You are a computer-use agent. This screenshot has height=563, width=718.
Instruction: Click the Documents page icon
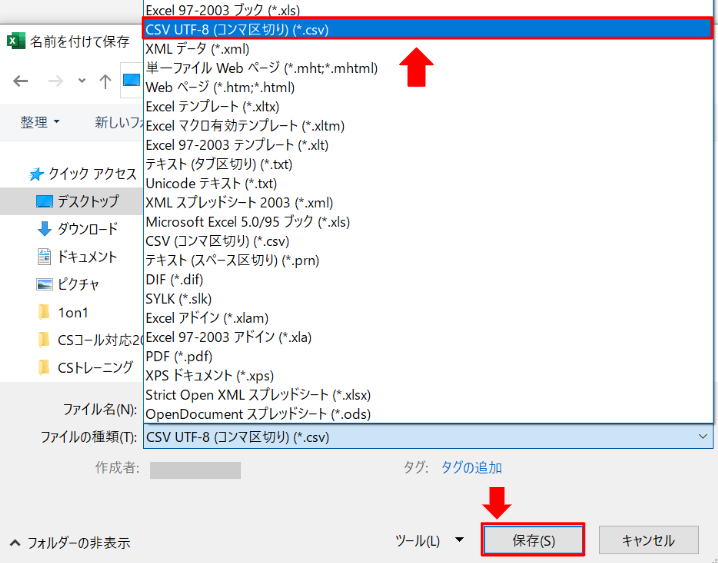(44, 257)
